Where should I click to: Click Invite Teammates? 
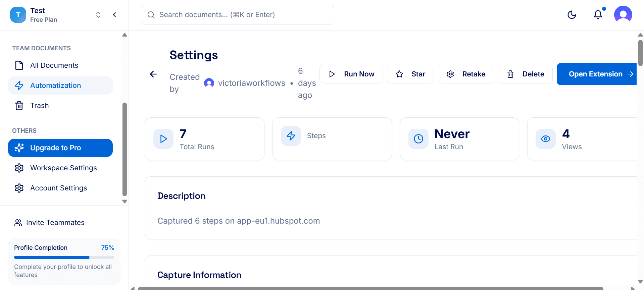coord(49,223)
